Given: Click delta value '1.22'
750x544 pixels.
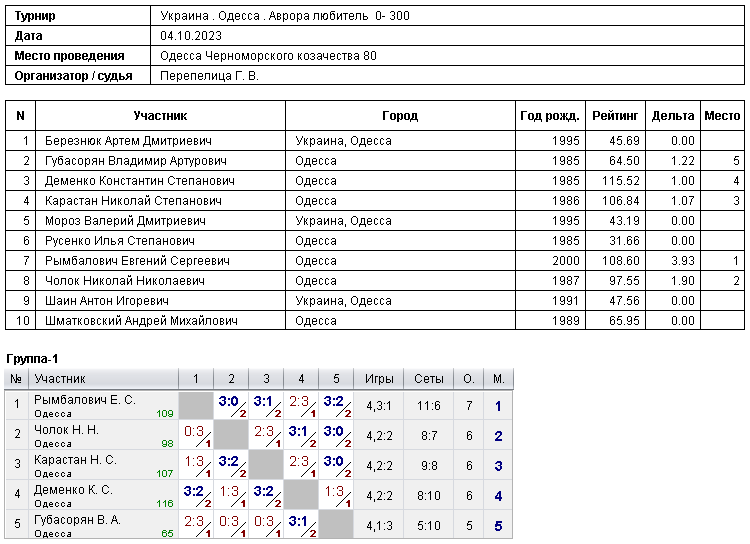Looking at the screenshot, I should coord(683,161).
